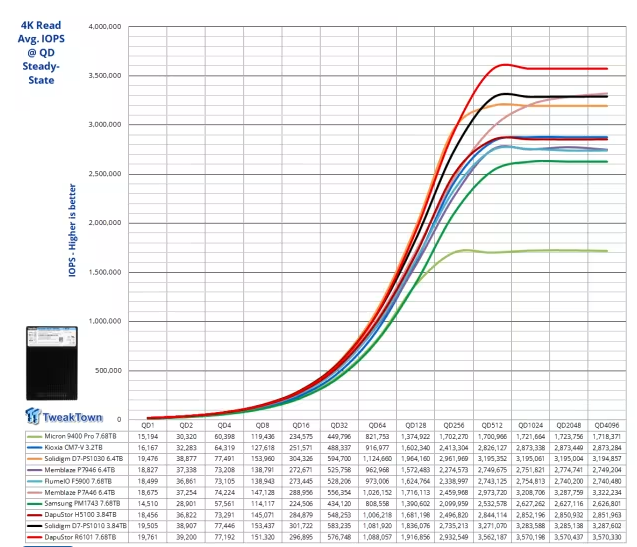637x547 pixels.
Task: Click the TweakTown logo
Action: [x=64, y=416]
